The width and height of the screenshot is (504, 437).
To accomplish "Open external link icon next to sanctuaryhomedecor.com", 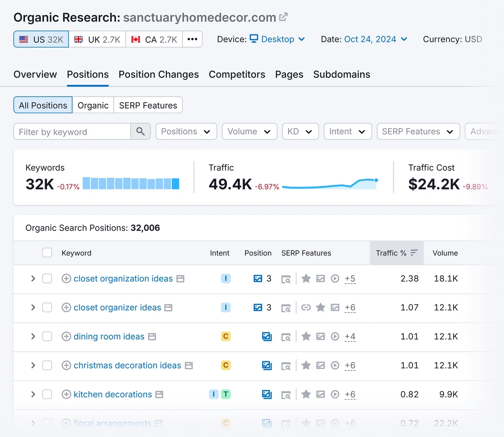I will click(x=283, y=17).
